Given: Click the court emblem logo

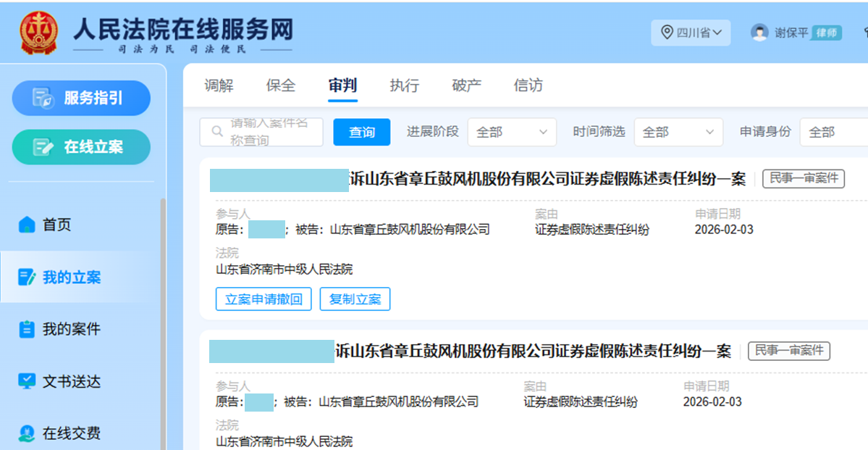Looking at the screenshot, I should (x=38, y=33).
